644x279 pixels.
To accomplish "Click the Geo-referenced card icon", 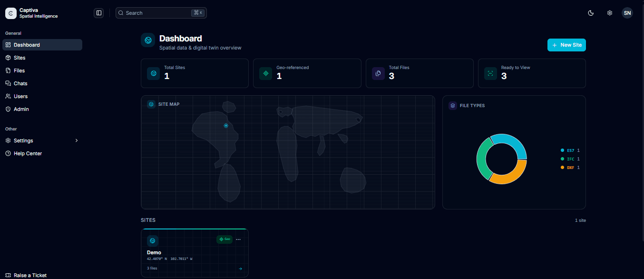I will pos(266,73).
